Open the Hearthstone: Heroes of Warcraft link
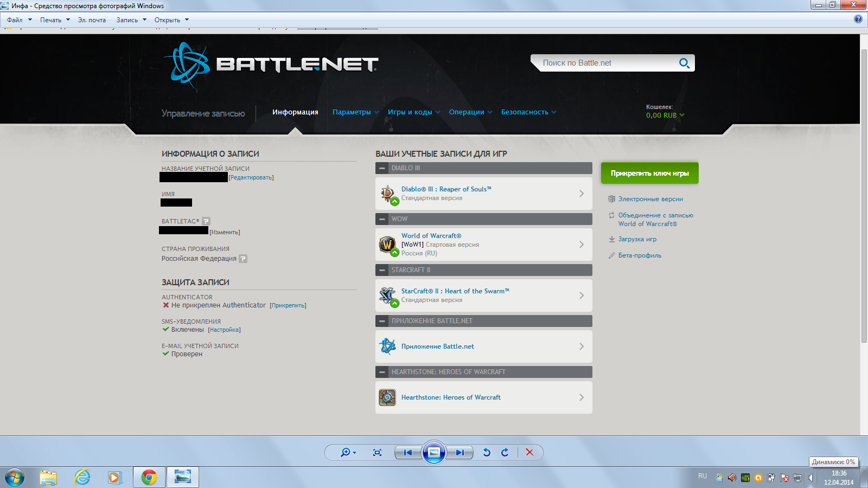The height and width of the screenshot is (488, 868). pyautogui.click(x=451, y=397)
